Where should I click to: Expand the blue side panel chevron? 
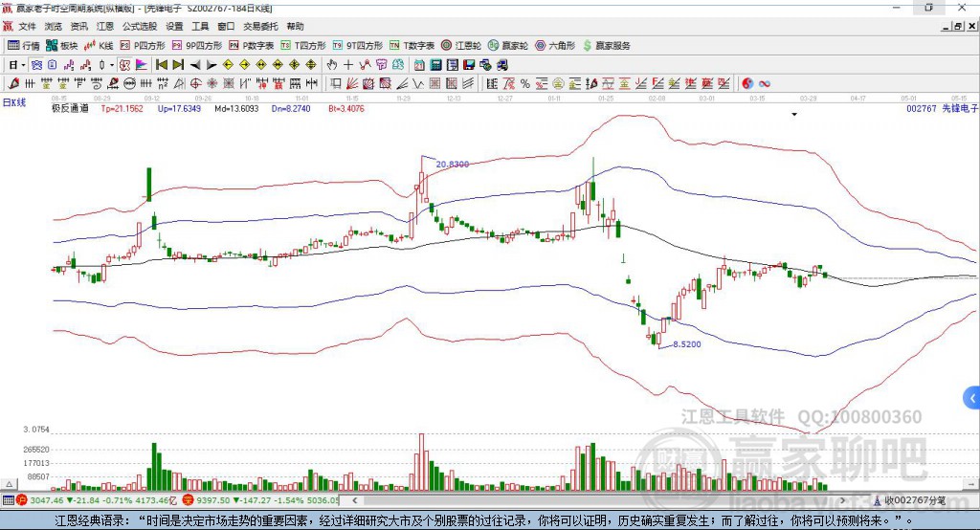[x=972, y=398]
